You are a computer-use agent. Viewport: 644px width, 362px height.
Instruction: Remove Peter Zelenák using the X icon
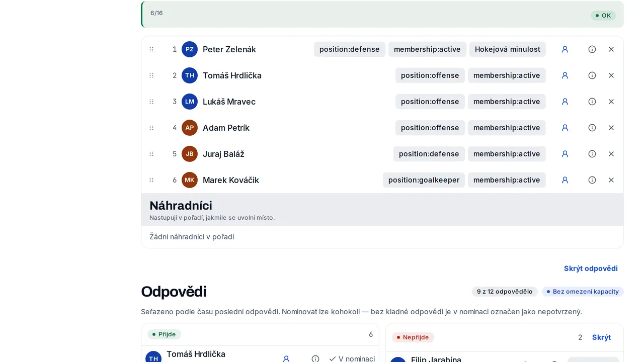coord(611,49)
